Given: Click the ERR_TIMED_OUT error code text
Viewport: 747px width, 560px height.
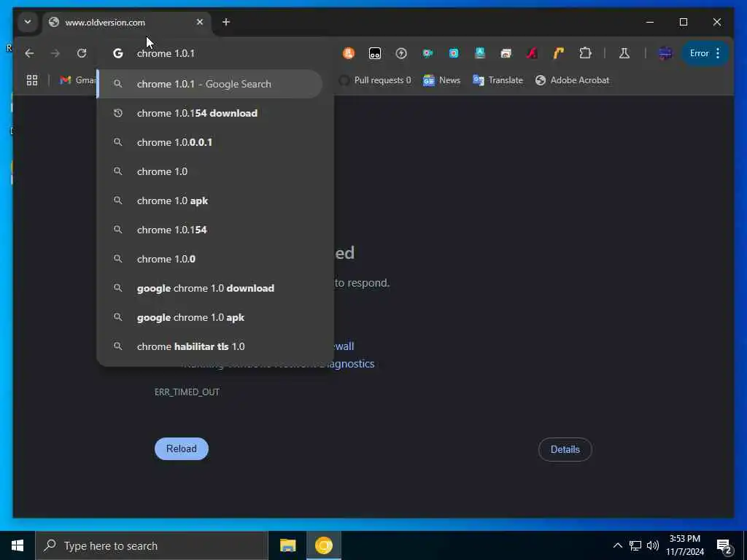Looking at the screenshot, I should 187,392.
